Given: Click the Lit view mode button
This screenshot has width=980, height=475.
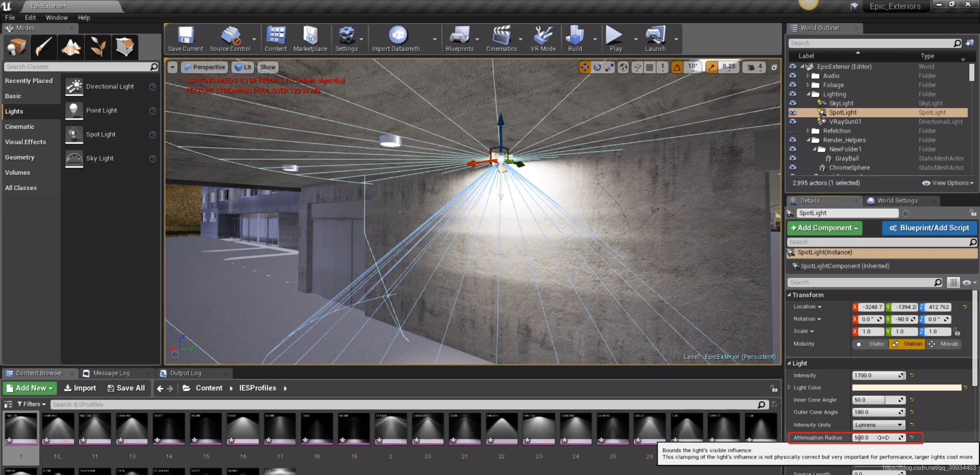Looking at the screenshot, I should click(243, 67).
